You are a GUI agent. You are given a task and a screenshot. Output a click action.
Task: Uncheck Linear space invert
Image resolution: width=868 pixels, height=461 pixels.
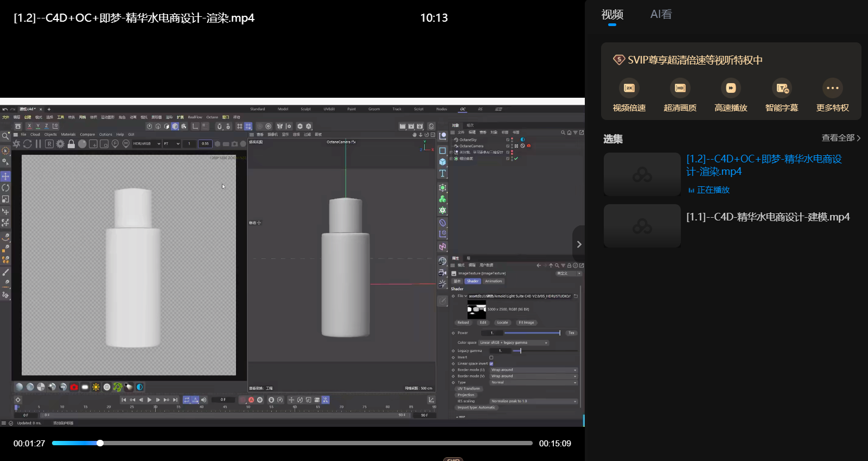[492, 364]
